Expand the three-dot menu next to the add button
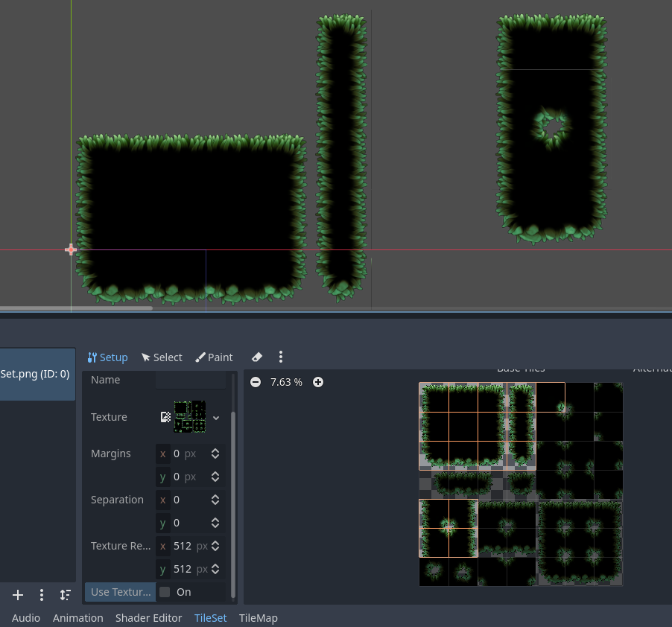672x627 pixels. click(41, 595)
